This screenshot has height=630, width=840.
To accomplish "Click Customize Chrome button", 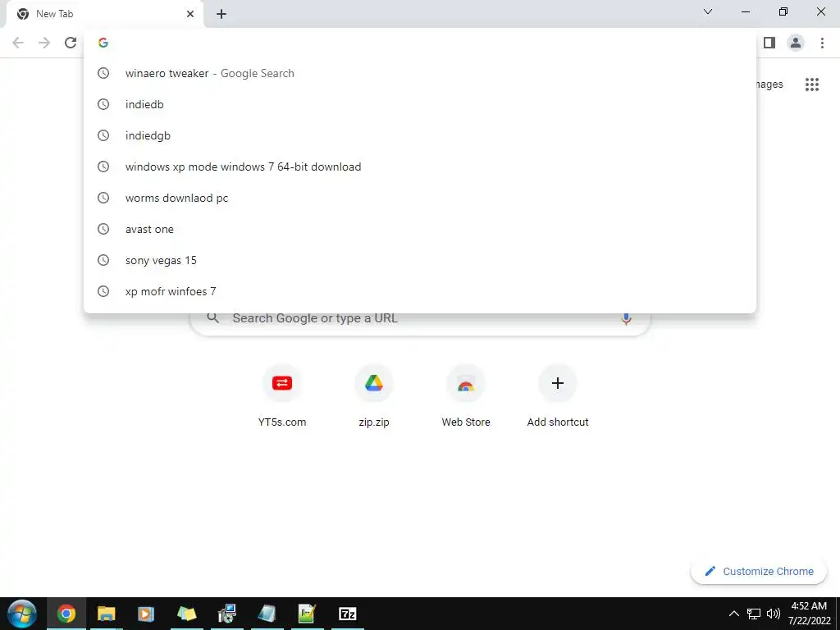I will click(x=758, y=571).
